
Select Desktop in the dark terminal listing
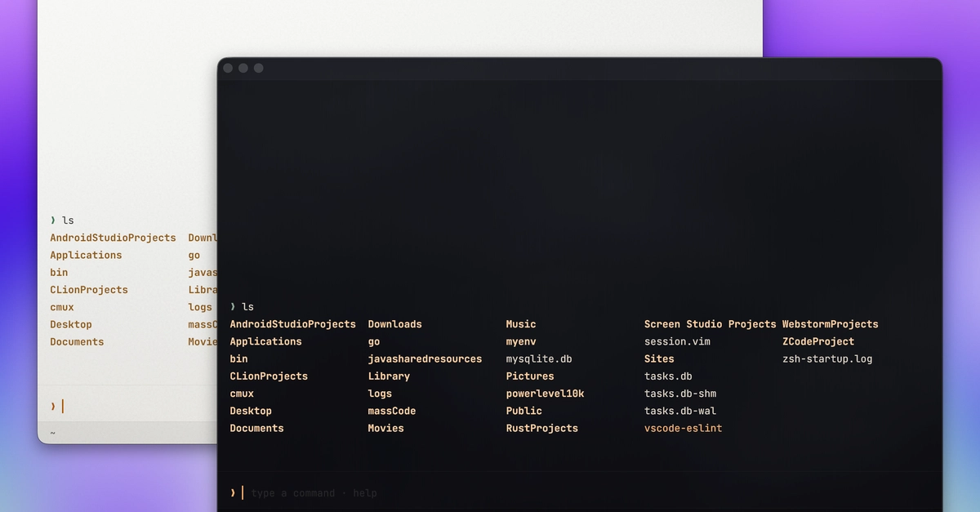coord(251,411)
